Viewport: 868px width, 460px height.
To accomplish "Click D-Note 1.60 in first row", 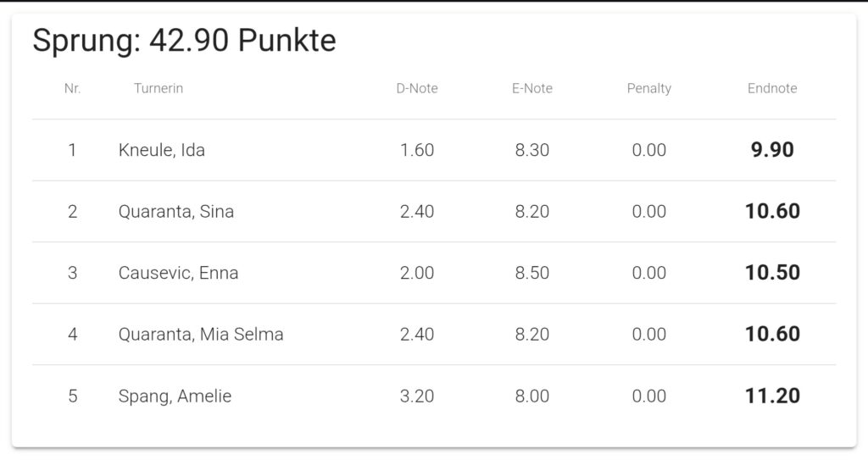I will pyautogui.click(x=417, y=150).
